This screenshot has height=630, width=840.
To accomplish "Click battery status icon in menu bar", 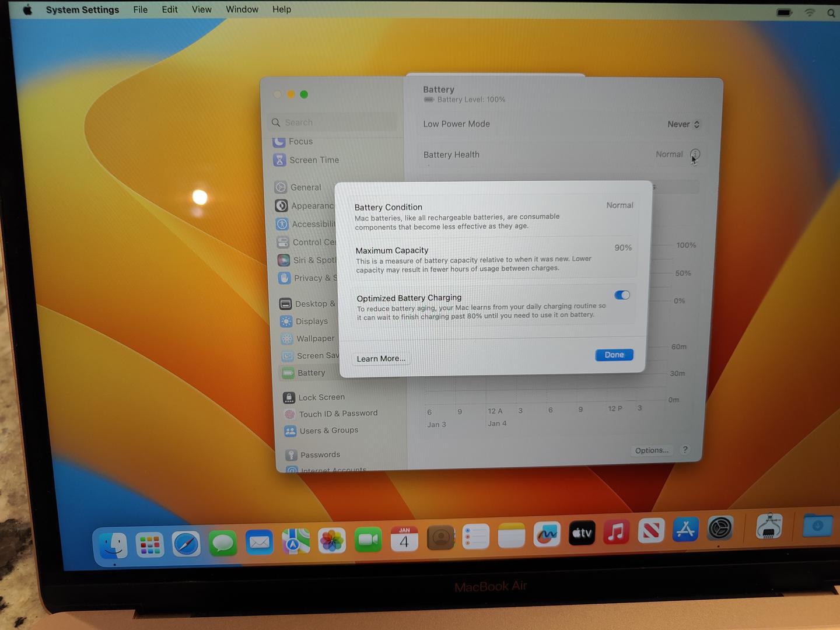I will 785,12.
